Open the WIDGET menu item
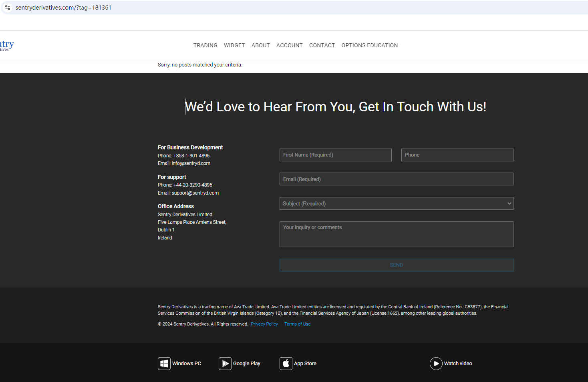This screenshot has width=588, height=382. click(234, 45)
